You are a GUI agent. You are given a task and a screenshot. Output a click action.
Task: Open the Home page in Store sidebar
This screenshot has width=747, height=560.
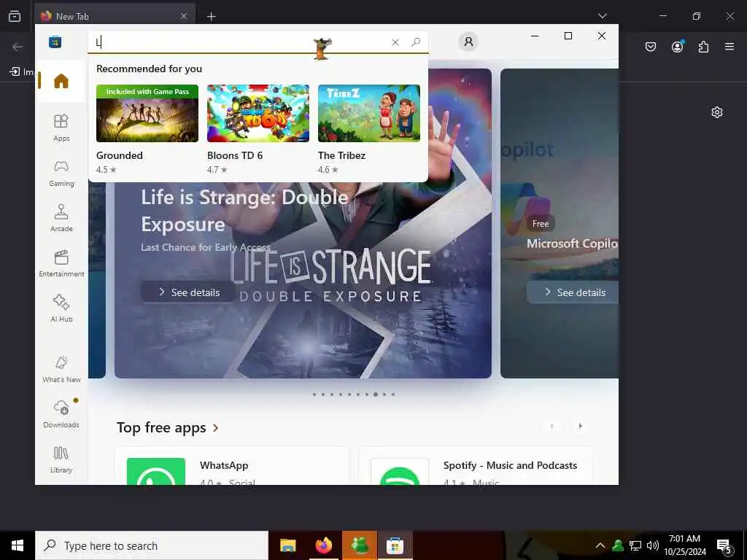[x=61, y=81]
